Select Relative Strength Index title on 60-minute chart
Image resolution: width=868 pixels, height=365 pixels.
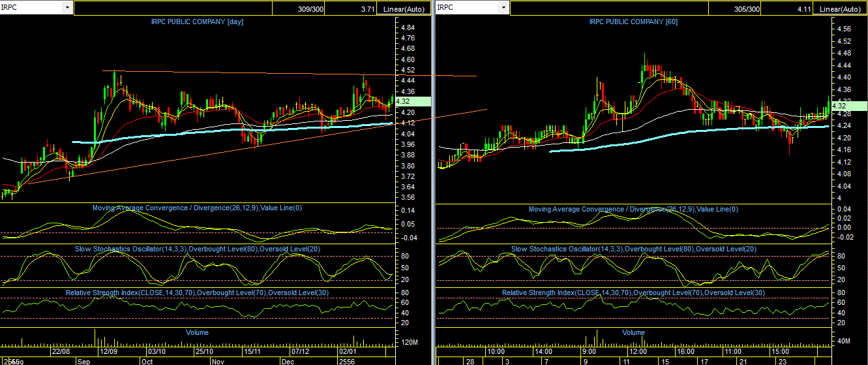(x=633, y=293)
